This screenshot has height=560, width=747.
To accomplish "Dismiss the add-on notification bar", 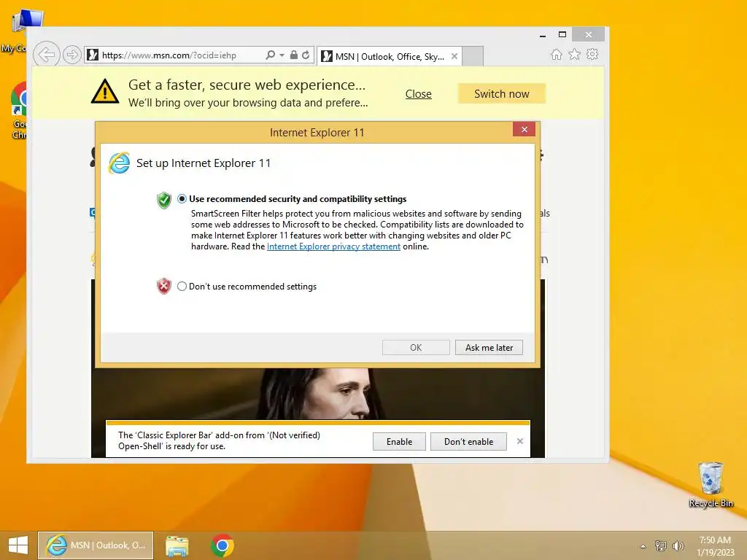I will tap(520, 441).
